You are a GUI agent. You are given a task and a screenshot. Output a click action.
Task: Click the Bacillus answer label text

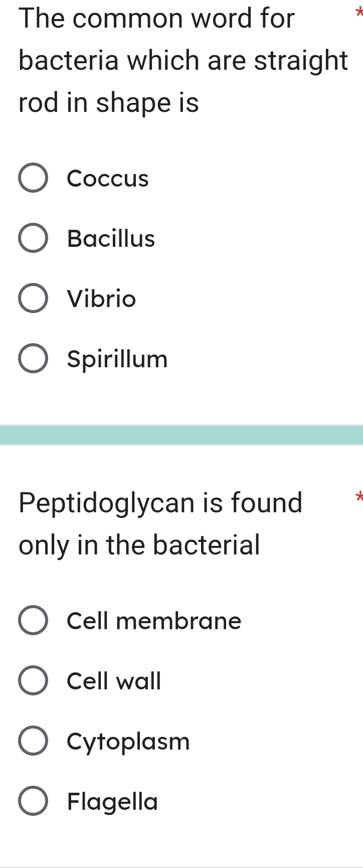(x=111, y=238)
